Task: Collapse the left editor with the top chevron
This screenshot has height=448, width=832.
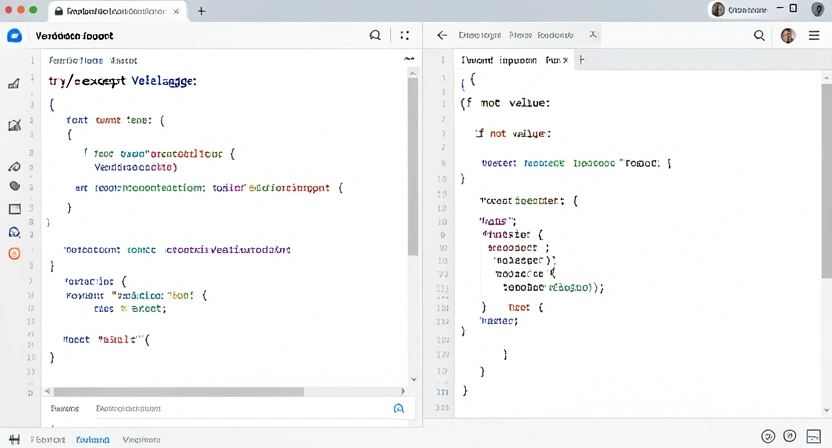Action: click(x=409, y=59)
